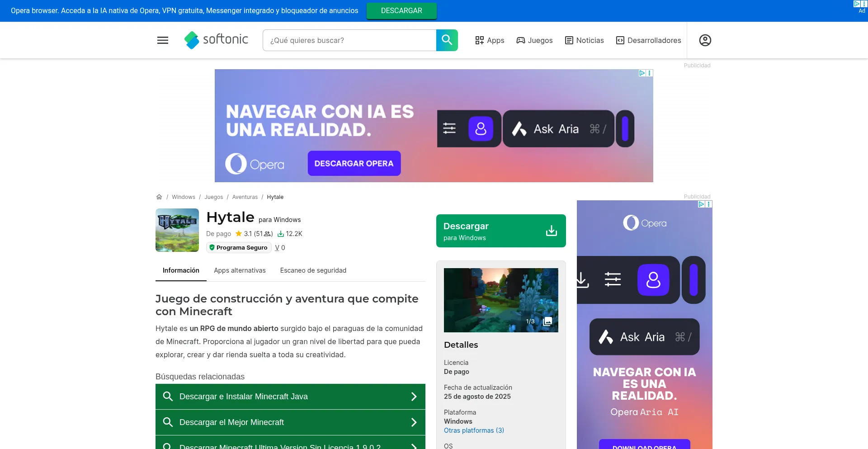Click the home icon in the breadcrumb
Screen dimensions: 868x449
tap(159, 197)
